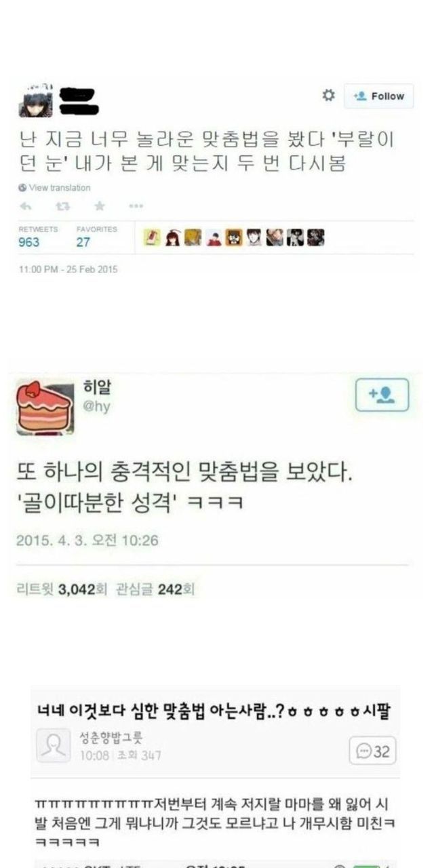Click the favorites count 27

(83, 242)
